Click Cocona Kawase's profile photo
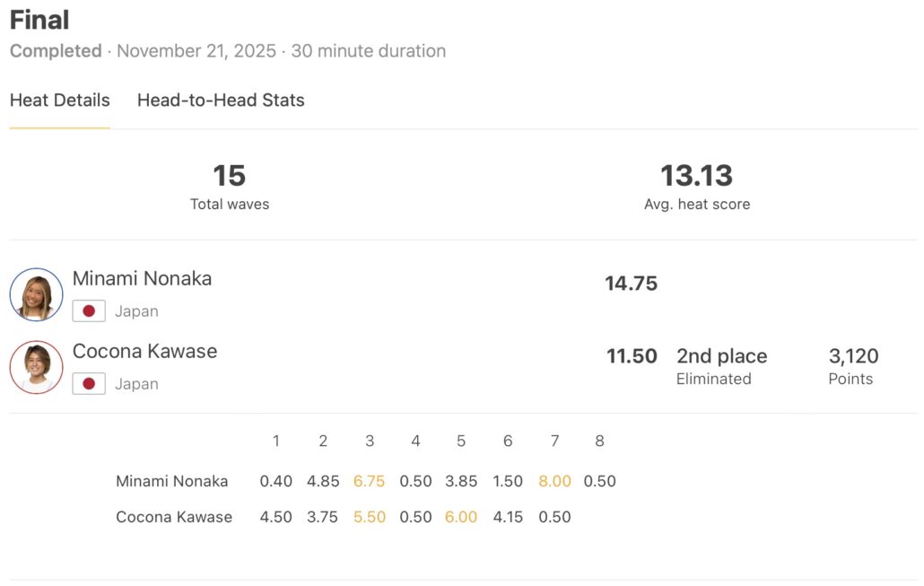This screenshot has width=924, height=586. tap(37, 367)
